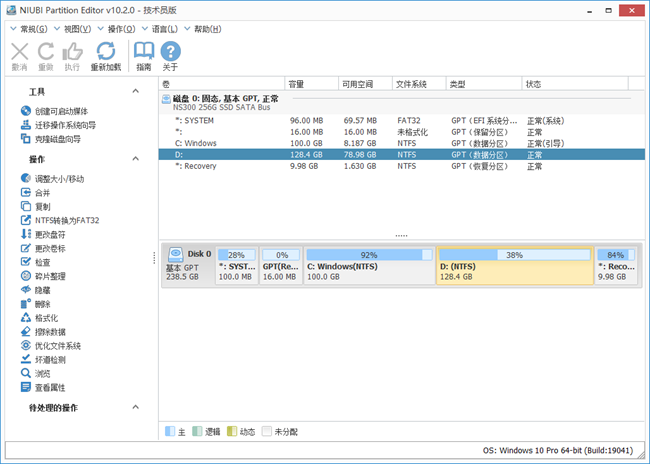
Task: Click the Create bootable media (创建可启动媒体) icon
Action: coord(26,111)
